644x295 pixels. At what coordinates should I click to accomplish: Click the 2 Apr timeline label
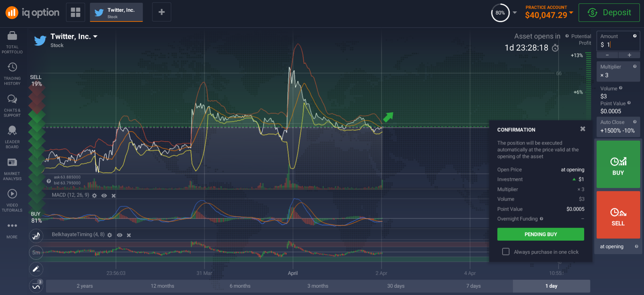point(381,273)
